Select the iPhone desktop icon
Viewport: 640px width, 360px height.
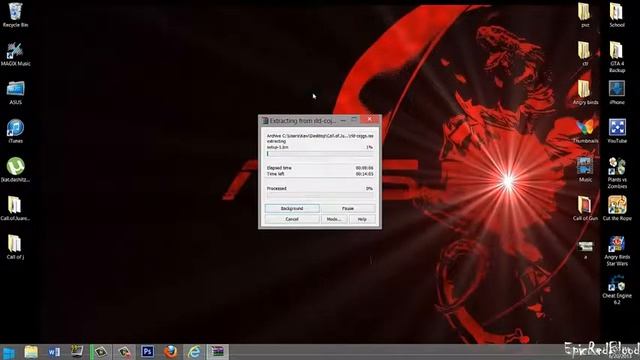point(617,92)
